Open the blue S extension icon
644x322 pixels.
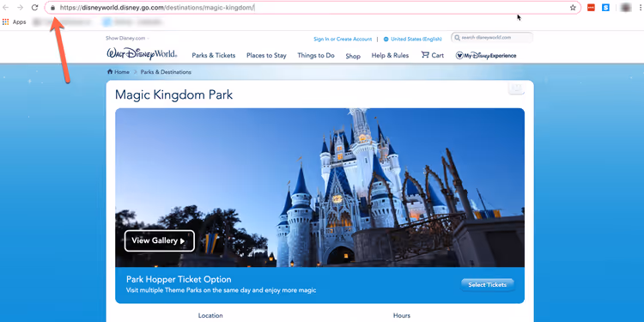[x=606, y=8]
